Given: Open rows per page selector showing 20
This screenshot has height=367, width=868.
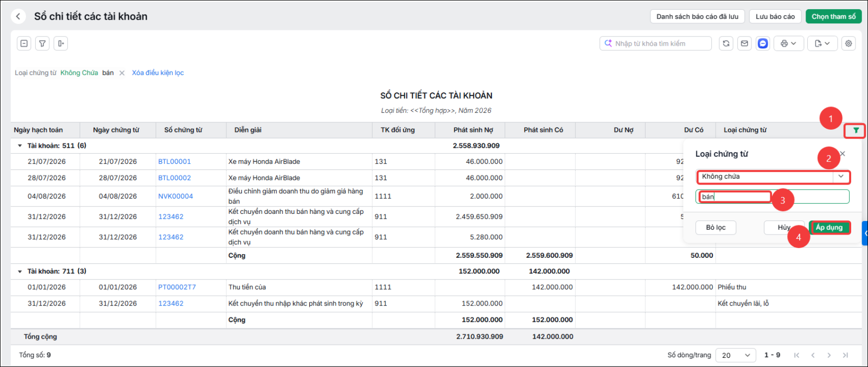Looking at the screenshot, I should click(x=736, y=355).
